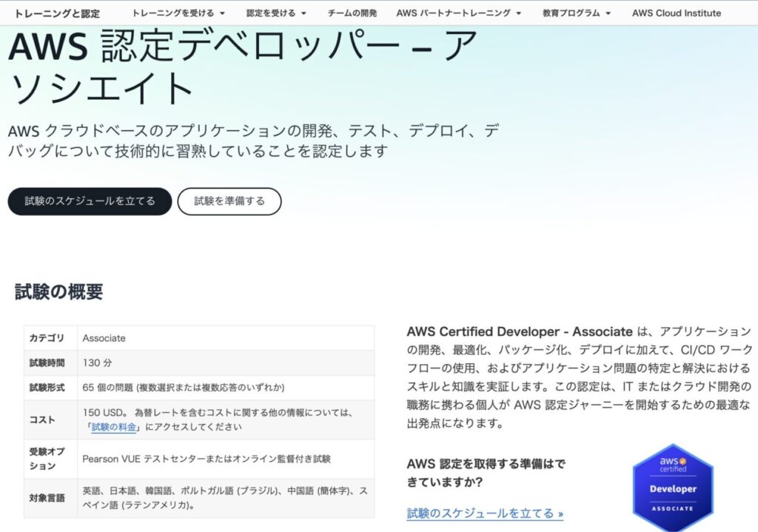758x532 pixels.
Task: Expand the 教育プログラム dropdown menu
Action: point(576,13)
